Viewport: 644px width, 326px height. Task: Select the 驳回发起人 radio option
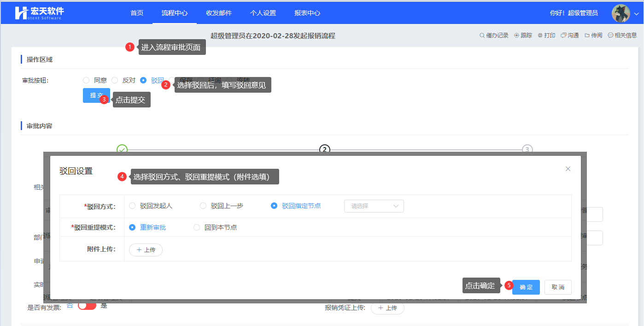[133, 206]
